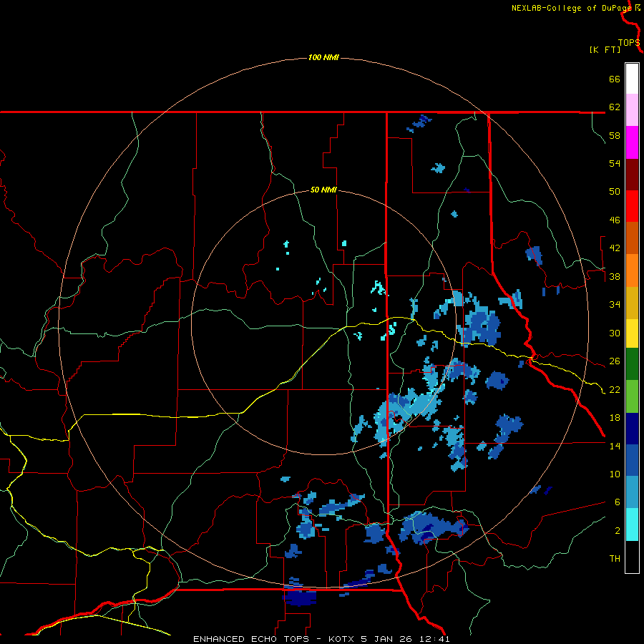Click the bright red scale segment
Image resolution: width=644 pixels, height=644 pixels.
tap(632, 206)
